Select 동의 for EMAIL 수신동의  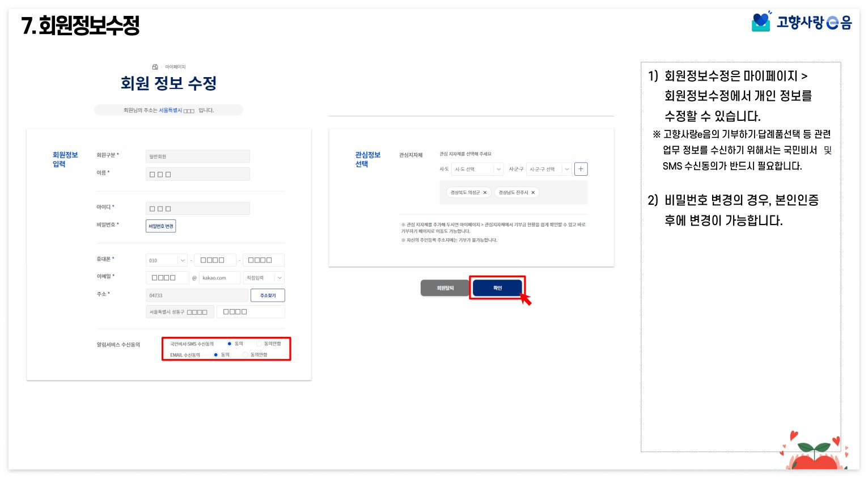215,354
